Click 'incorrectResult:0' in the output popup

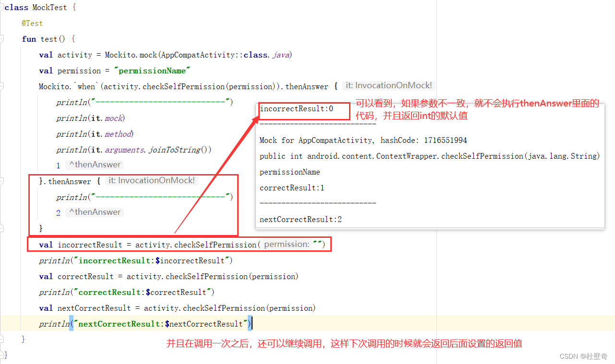point(297,109)
